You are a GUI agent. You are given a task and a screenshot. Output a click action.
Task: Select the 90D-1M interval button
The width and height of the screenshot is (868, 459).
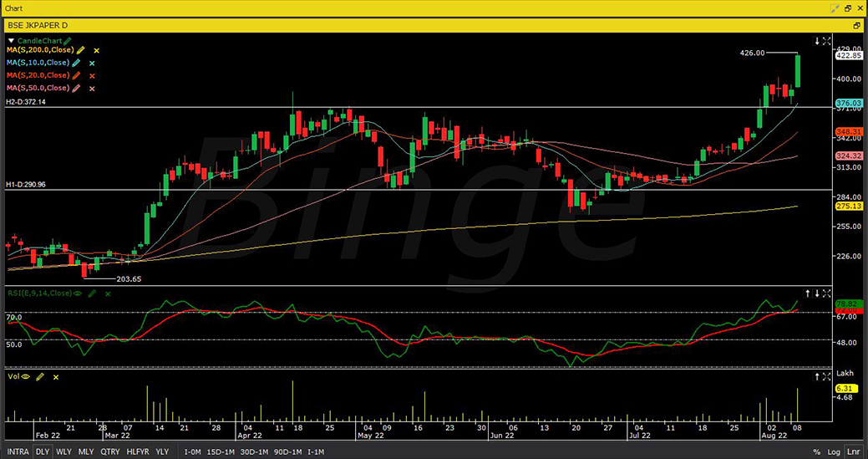[287, 451]
